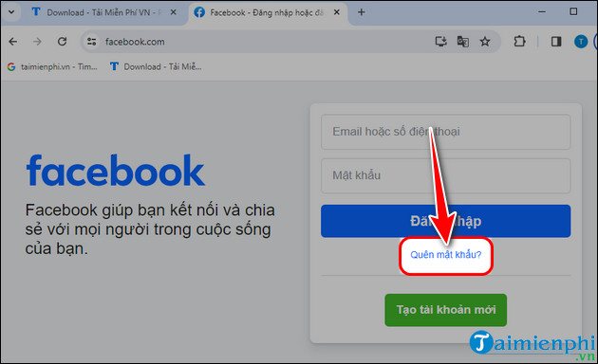Go forward to the next page
Viewport: 598px width, 364px height.
(x=37, y=42)
